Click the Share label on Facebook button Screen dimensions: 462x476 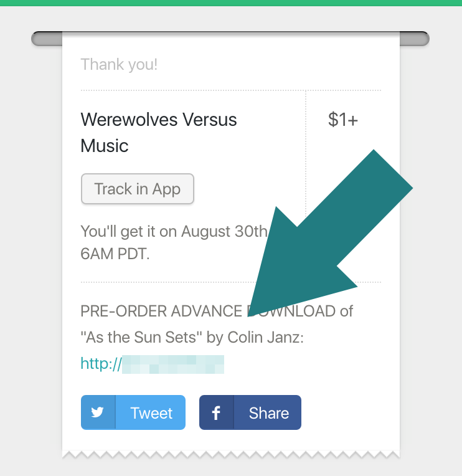(269, 413)
